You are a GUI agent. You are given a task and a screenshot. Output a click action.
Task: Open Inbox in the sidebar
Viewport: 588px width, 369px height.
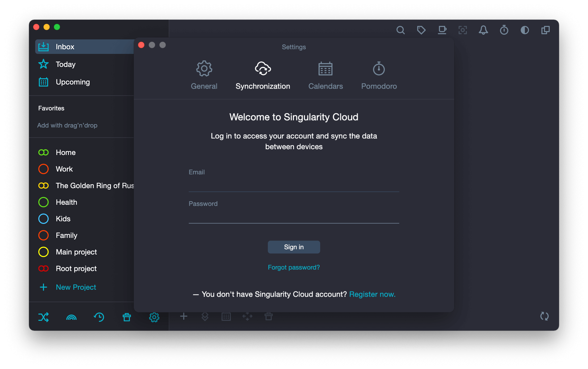tap(85, 47)
